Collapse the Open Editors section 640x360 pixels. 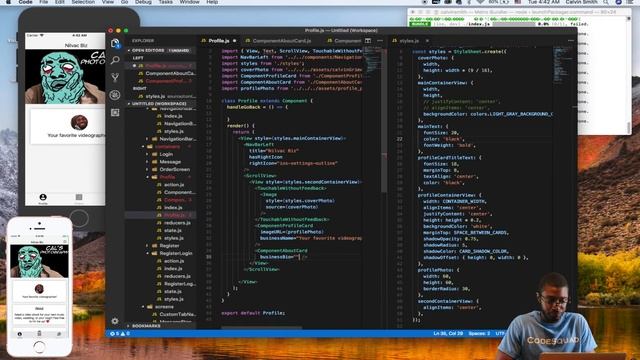coord(160,50)
